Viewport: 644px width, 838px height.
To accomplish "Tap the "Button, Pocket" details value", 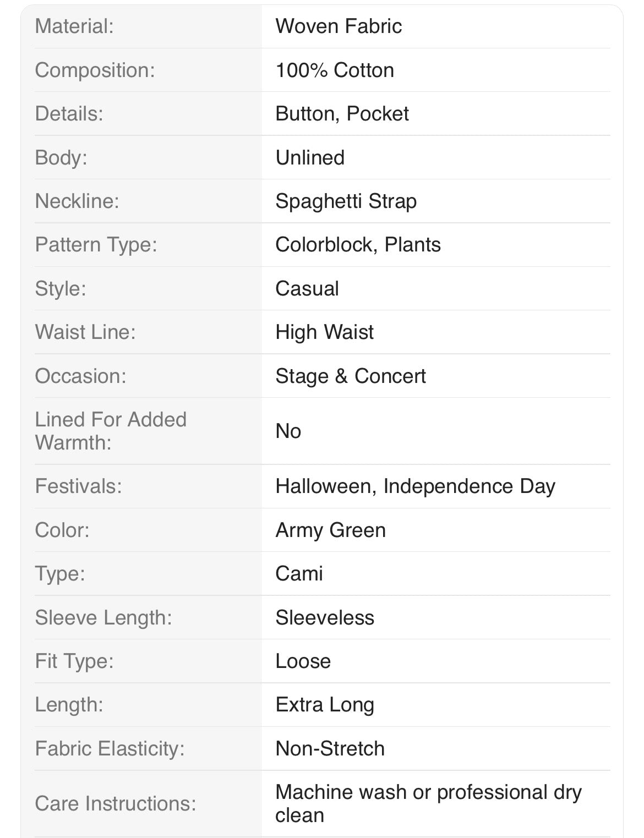I will (x=342, y=113).
